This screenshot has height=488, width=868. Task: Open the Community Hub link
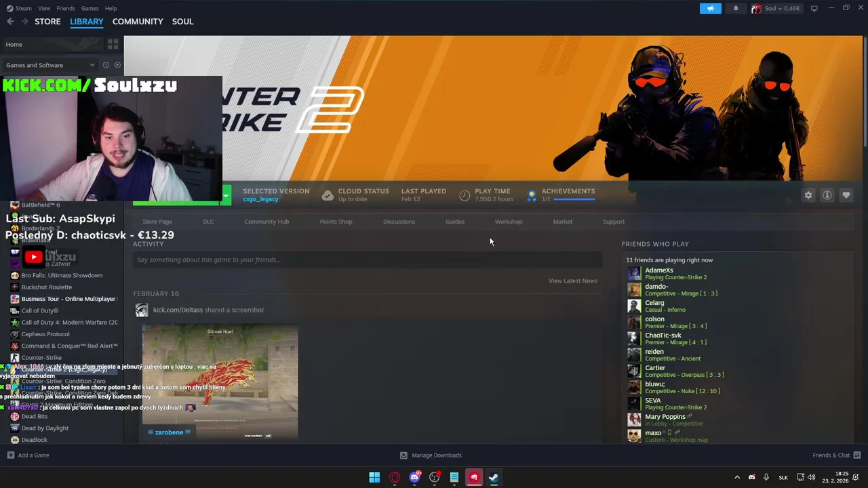tap(267, 222)
